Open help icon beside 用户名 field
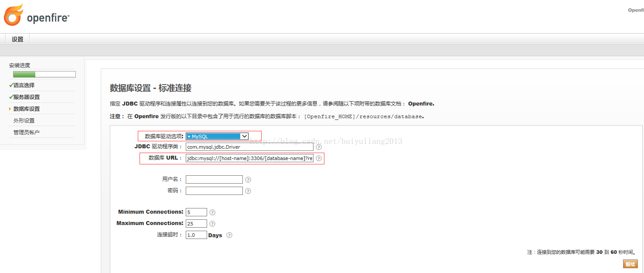The height and width of the screenshot is (273, 644). tap(248, 180)
